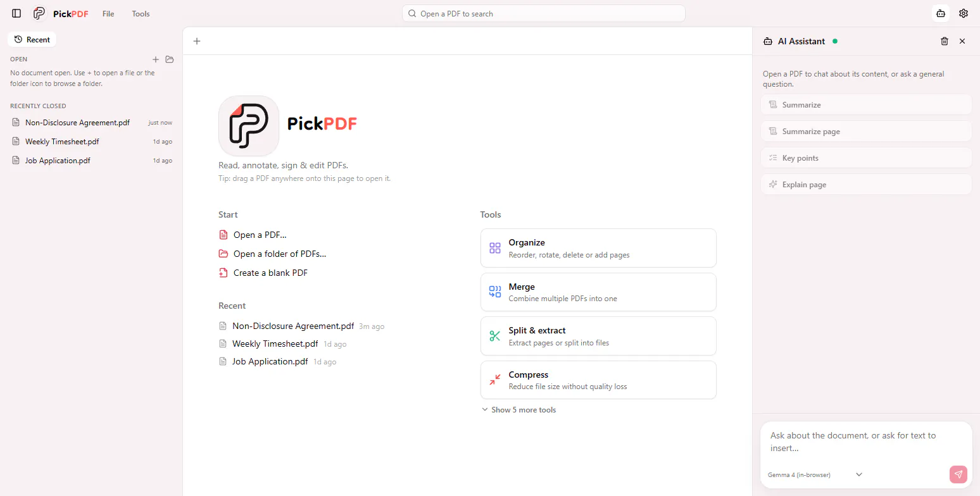The height and width of the screenshot is (496, 980).
Task: Click the plus icon next to OPEN
Action: tap(156, 59)
